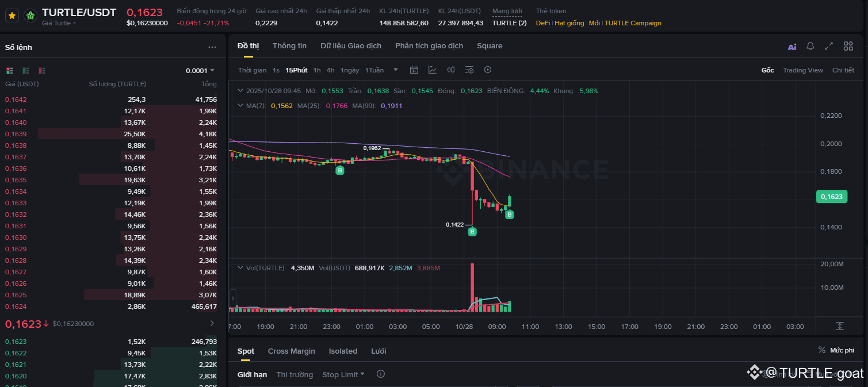Click the B buy marker near 23:00

(x=340, y=171)
